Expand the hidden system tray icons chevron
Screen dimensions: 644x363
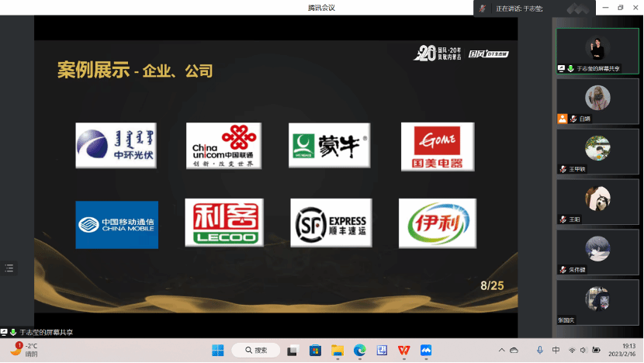pos(501,351)
